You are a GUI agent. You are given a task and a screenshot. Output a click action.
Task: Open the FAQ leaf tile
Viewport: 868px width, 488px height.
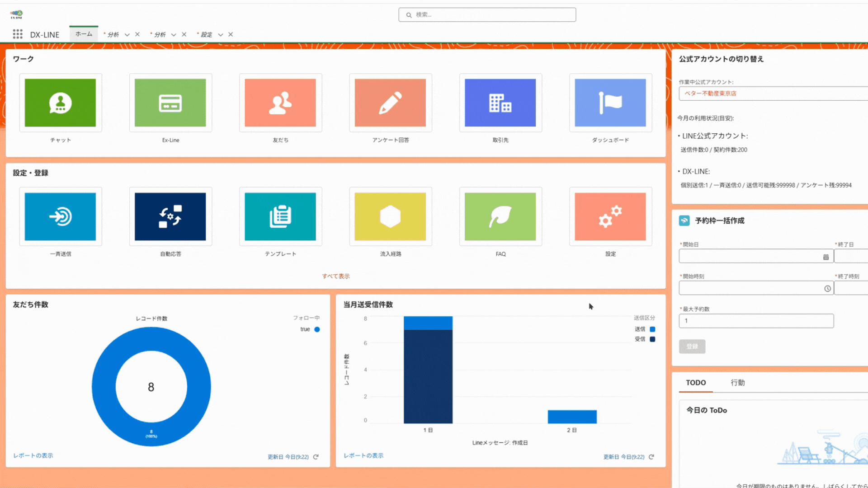[x=500, y=217]
